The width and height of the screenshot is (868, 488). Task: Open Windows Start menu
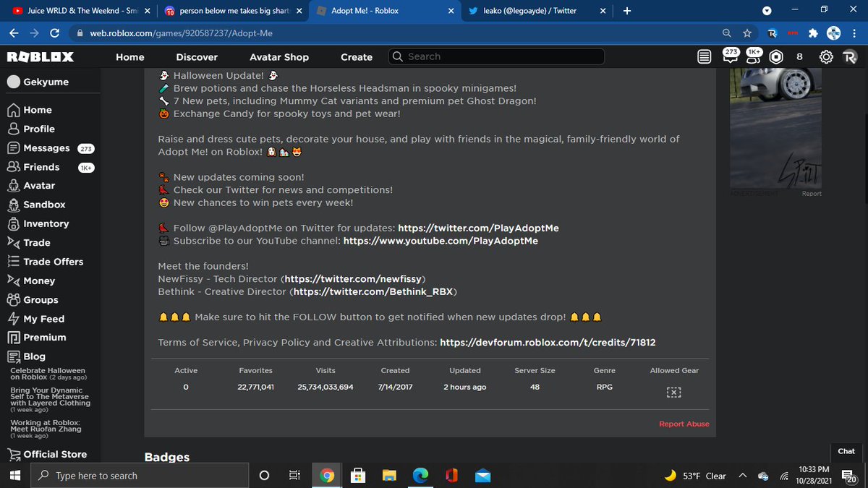coord(15,475)
